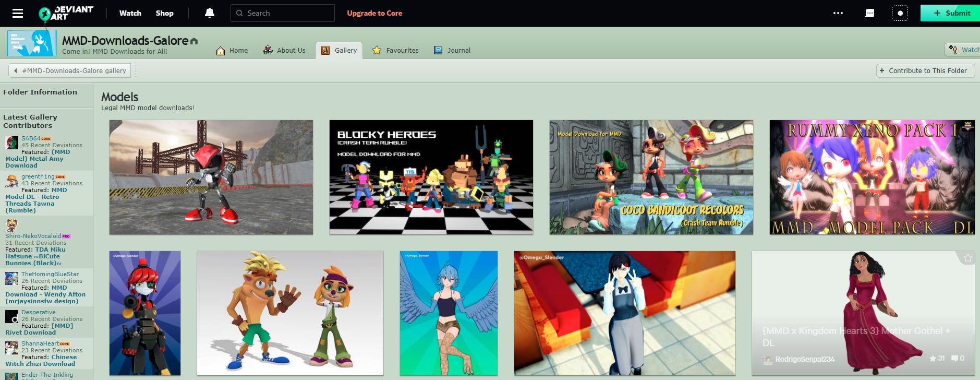This screenshot has width=980, height=380.
Task: Open the Rivet Download featured link
Action: pyautogui.click(x=39, y=329)
